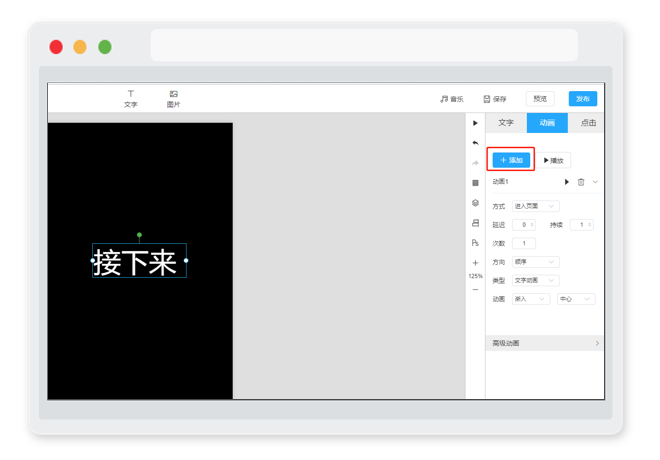Click the 保存 save icon button

click(495, 99)
